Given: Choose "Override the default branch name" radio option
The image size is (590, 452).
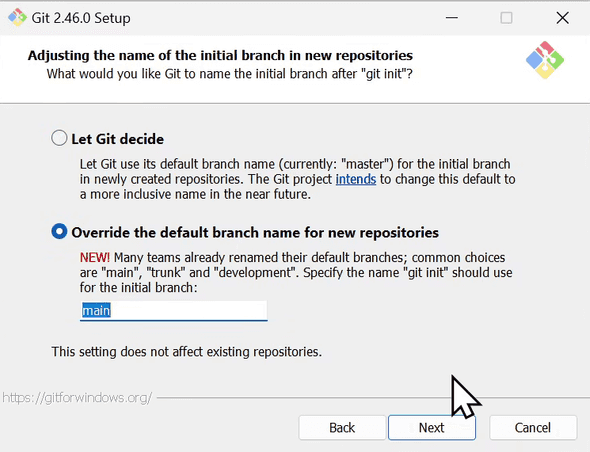Looking at the screenshot, I should tap(59, 232).
